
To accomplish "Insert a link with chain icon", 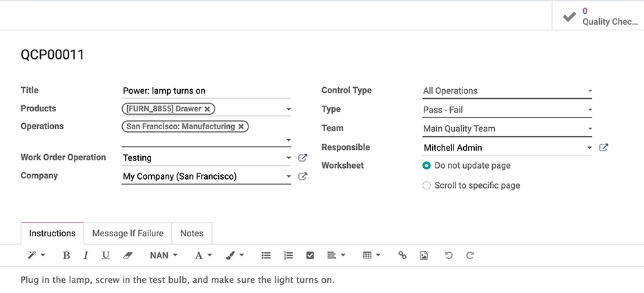I will [x=402, y=255].
